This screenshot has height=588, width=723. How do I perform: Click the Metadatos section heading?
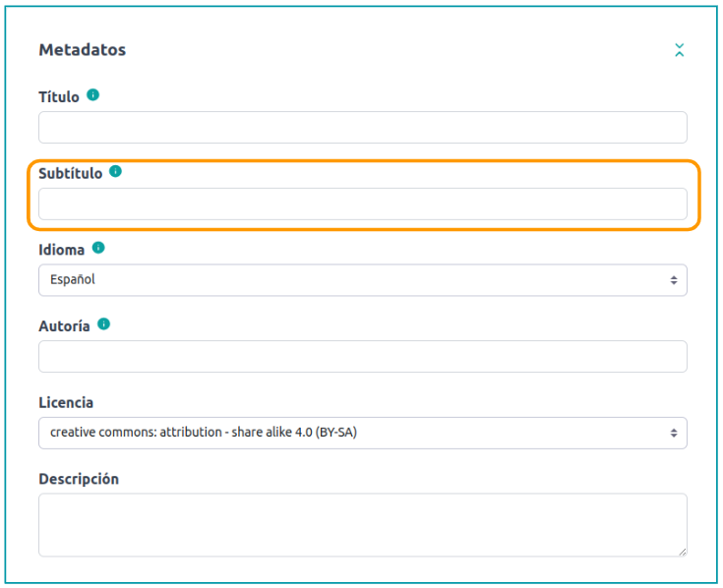pyautogui.click(x=82, y=49)
